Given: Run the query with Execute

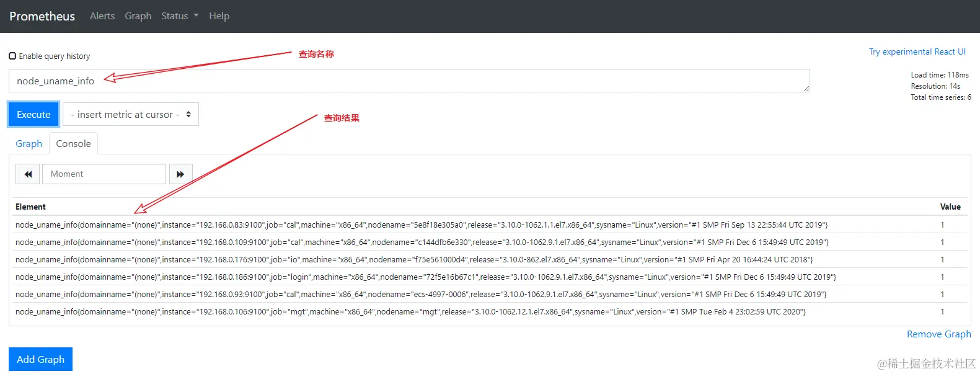Looking at the screenshot, I should 33,115.
